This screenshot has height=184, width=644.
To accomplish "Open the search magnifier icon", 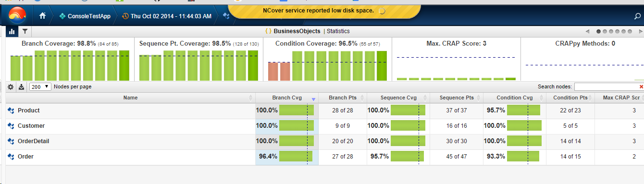I will point(638,16).
